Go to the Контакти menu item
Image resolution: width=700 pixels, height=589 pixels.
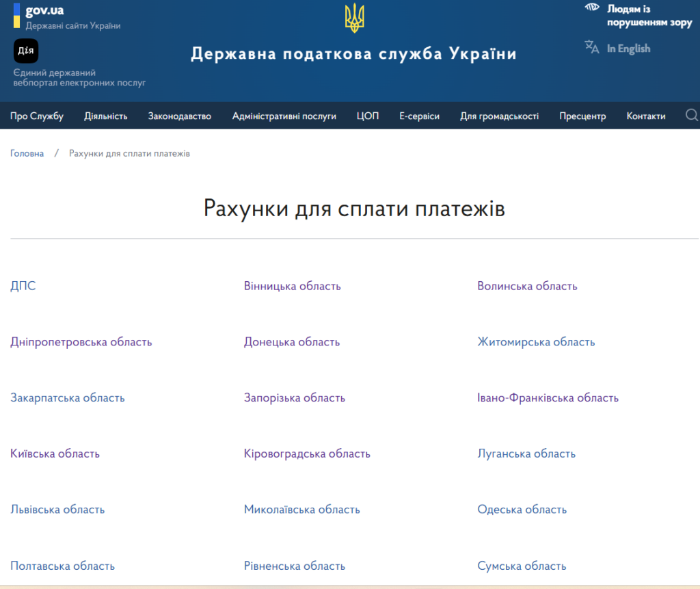click(646, 116)
